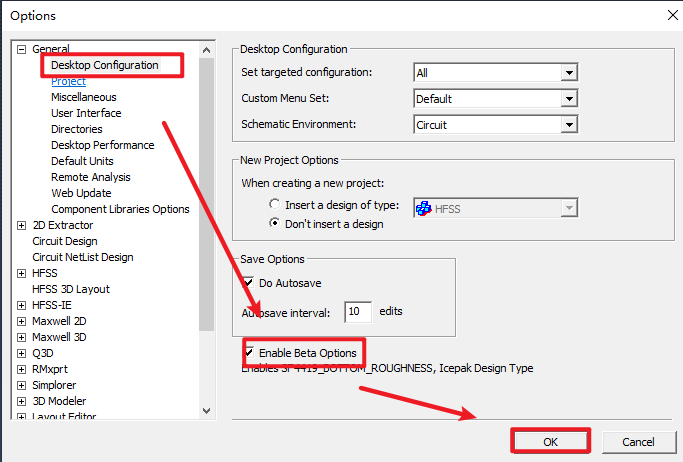Image resolution: width=683 pixels, height=462 pixels.
Task: Click the Cancel button
Action: 639,442
